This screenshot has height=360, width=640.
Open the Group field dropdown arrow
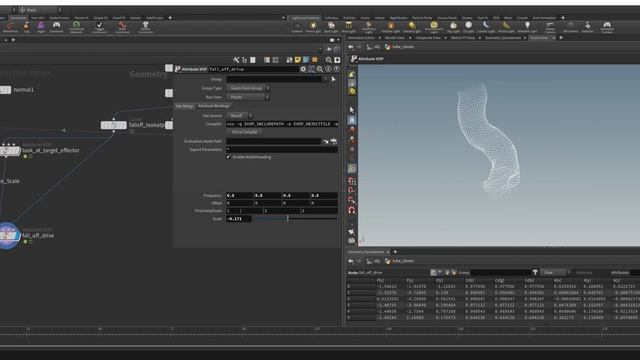point(325,79)
